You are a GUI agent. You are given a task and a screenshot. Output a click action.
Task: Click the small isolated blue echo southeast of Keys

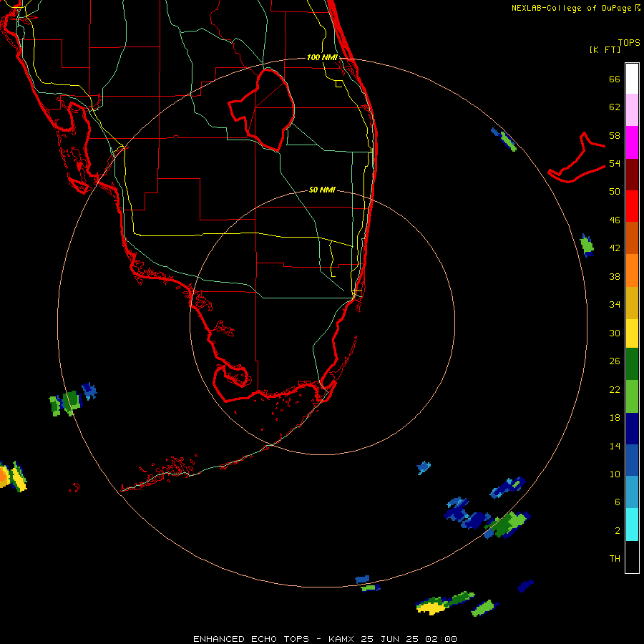click(x=424, y=467)
